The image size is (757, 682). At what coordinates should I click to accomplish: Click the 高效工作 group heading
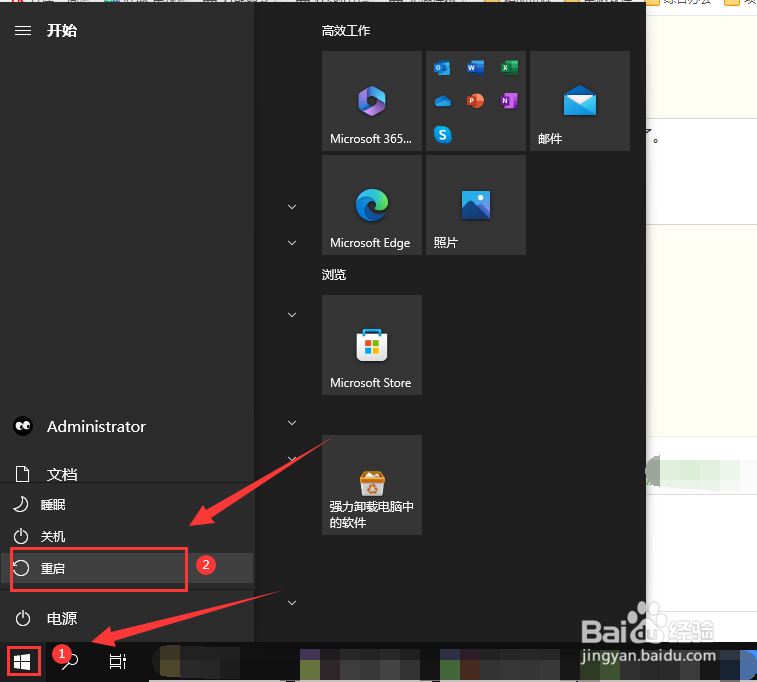[346, 31]
